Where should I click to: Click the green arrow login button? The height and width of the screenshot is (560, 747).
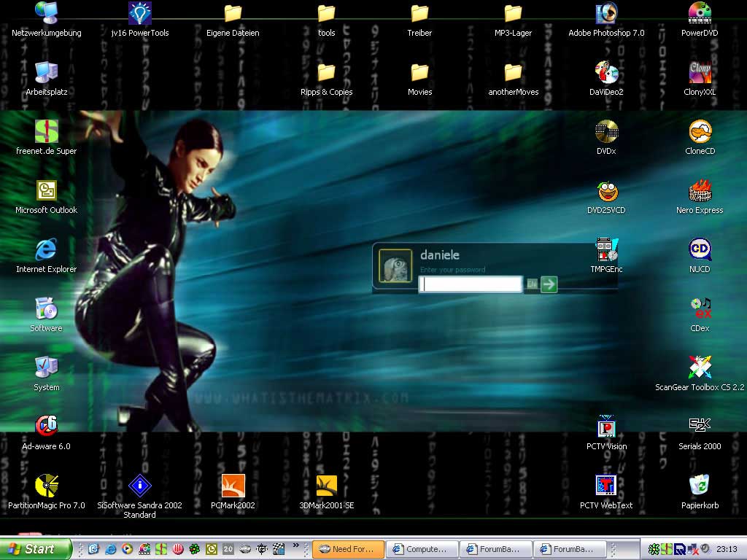click(x=549, y=284)
